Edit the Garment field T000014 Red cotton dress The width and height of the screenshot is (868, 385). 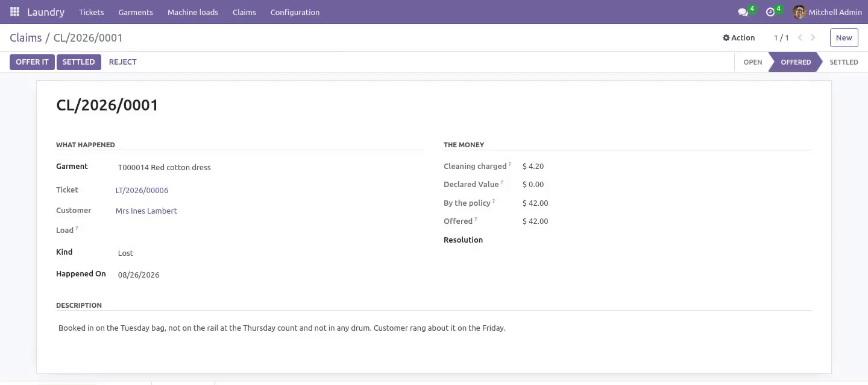click(x=270, y=167)
